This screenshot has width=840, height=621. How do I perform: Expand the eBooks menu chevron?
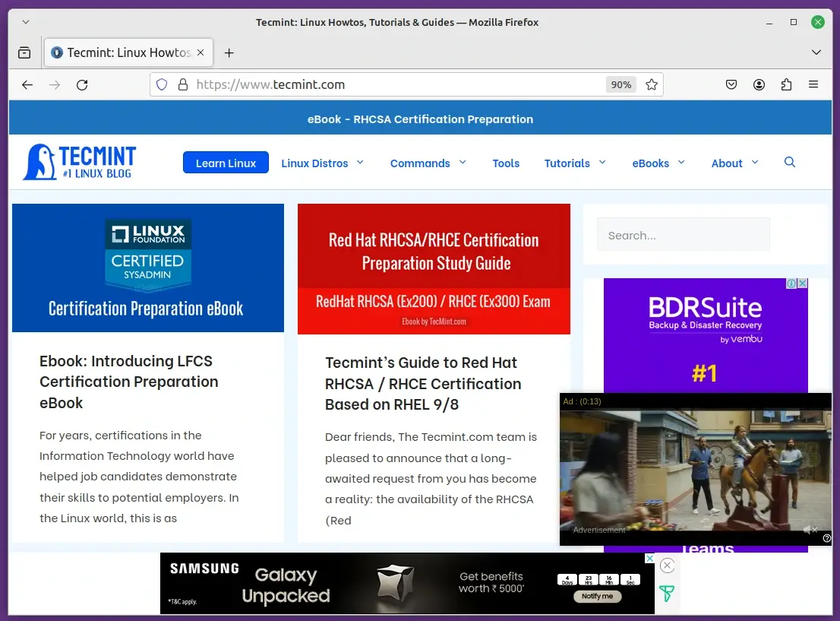tap(681, 163)
